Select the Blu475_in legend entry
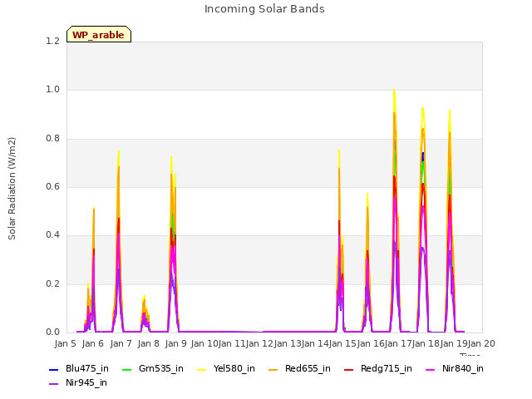This screenshot has height=399, width=532. [x=79, y=369]
